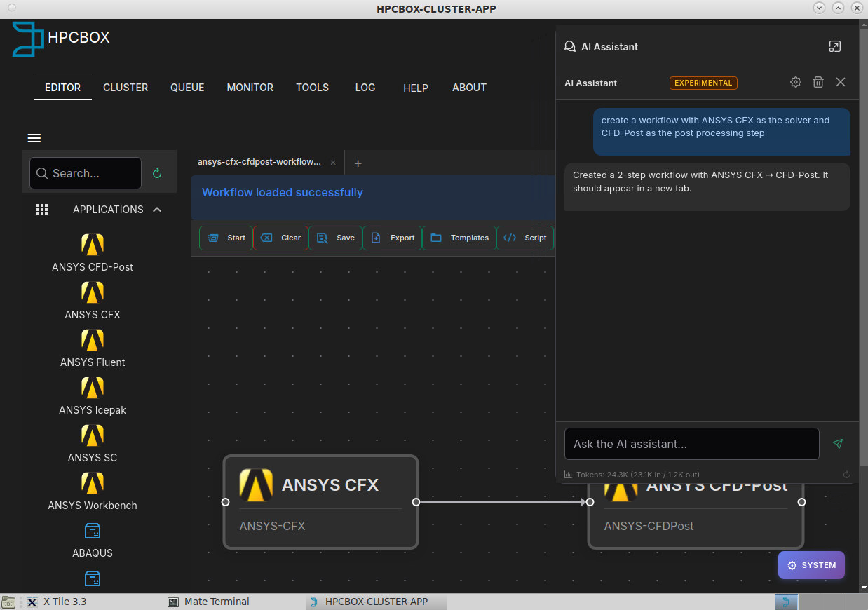
Task: Refresh the applications list
Action: (157, 173)
